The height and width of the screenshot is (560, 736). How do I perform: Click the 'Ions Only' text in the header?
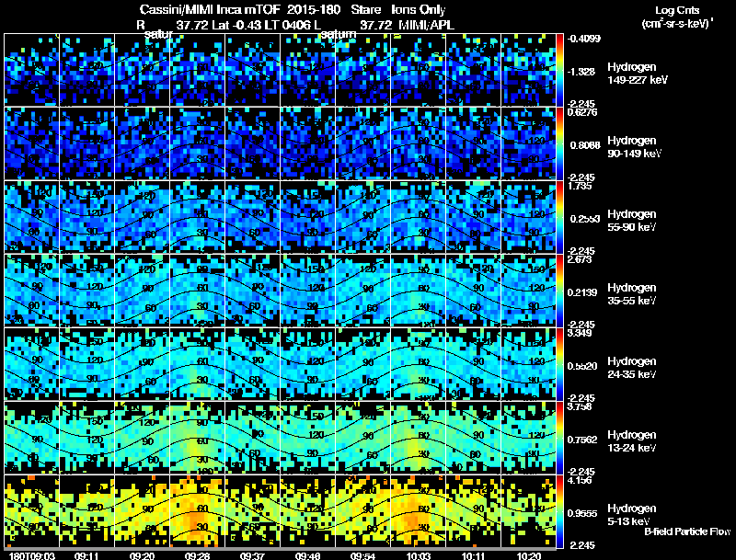[x=419, y=10]
